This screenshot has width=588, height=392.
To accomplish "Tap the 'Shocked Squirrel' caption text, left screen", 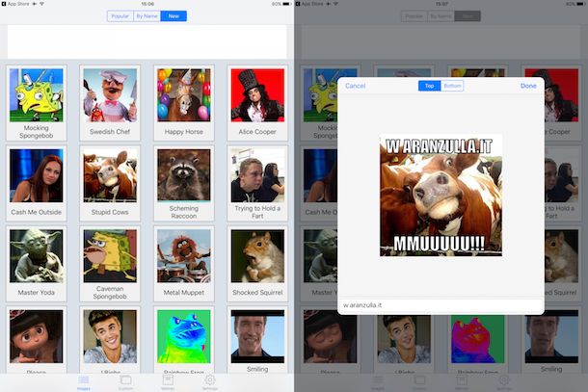I will pos(257,292).
